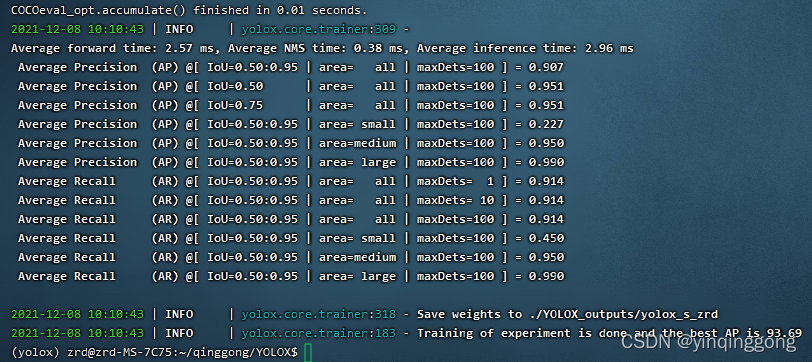
Task: Click the yolox.core.trainer:318 log source
Action: click(319, 314)
